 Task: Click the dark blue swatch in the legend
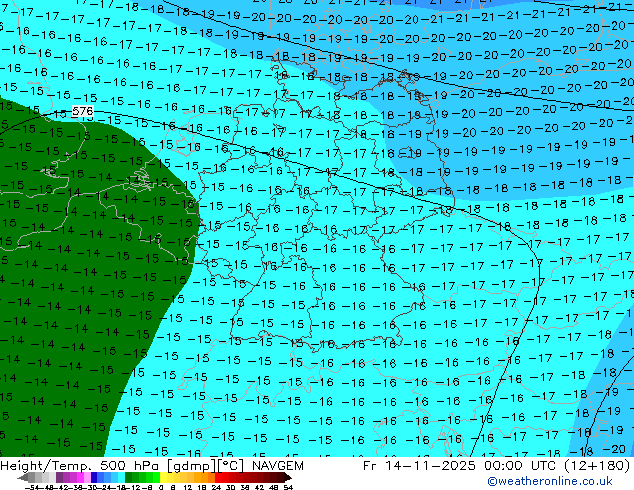pos(94,477)
